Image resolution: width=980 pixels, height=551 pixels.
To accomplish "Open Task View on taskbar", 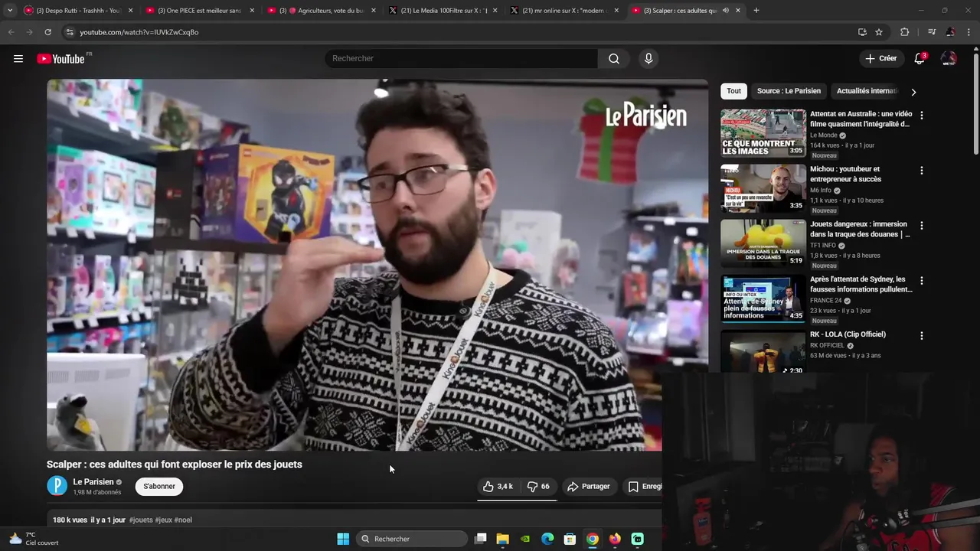I will [x=480, y=539].
